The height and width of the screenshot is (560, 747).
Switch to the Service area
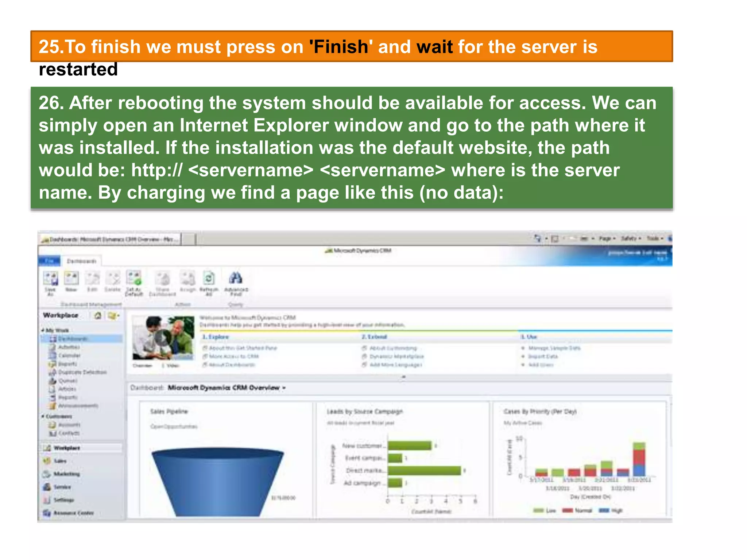tap(81, 487)
